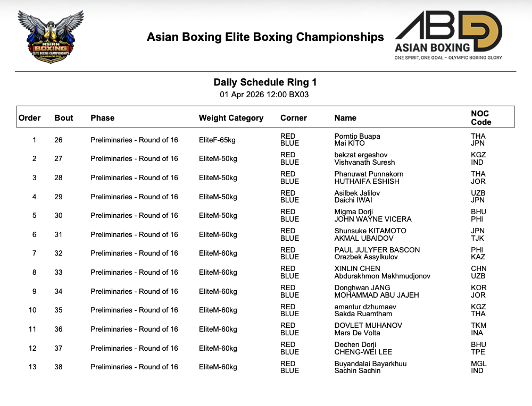
Task: Click the name JOHN WAYNE VICERA
Action: [x=372, y=219]
